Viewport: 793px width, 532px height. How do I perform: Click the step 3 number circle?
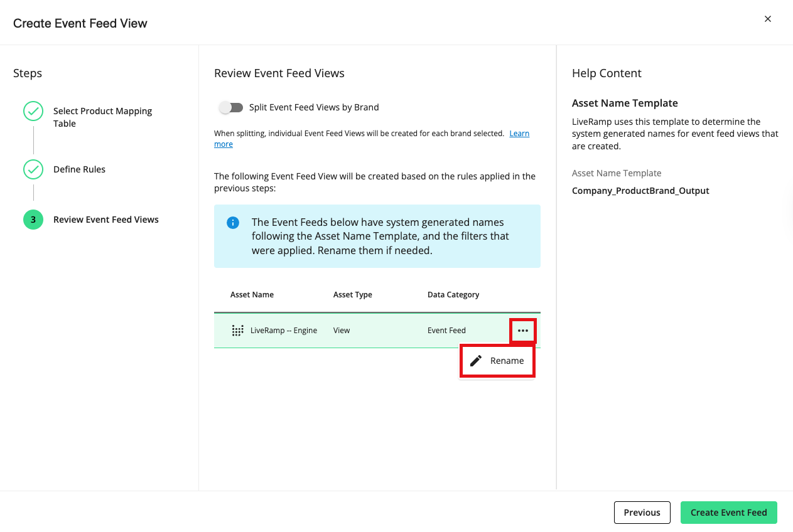tap(33, 220)
